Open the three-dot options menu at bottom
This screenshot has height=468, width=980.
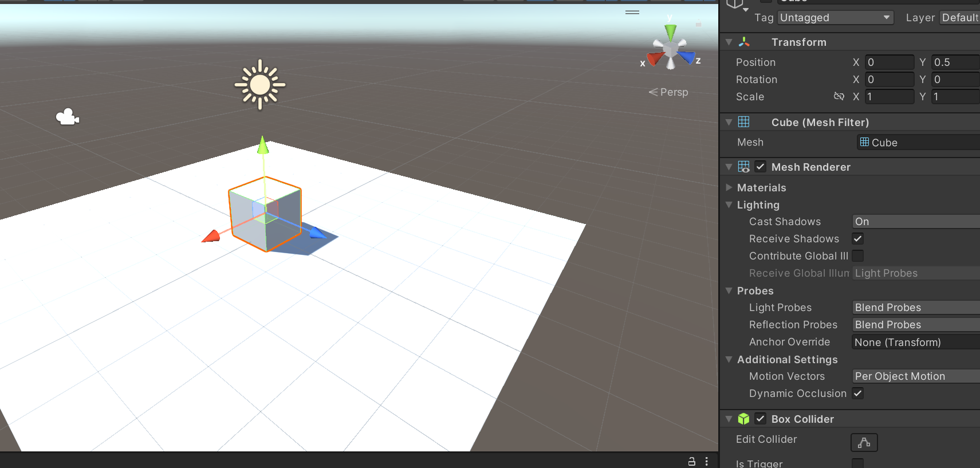point(707,461)
